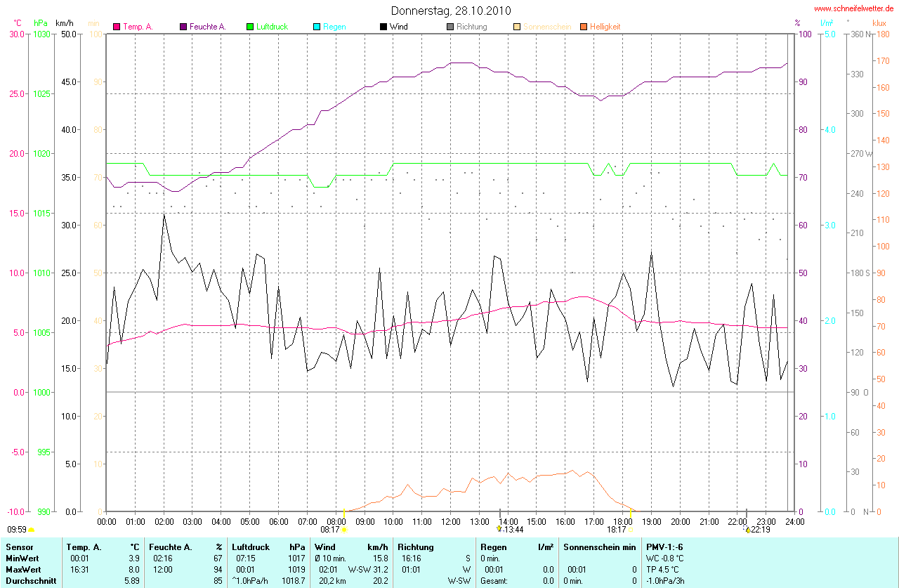Image resolution: width=899 pixels, height=588 pixels.
Task: Click the 12:00 tick label on time axis
Action: point(450,521)
